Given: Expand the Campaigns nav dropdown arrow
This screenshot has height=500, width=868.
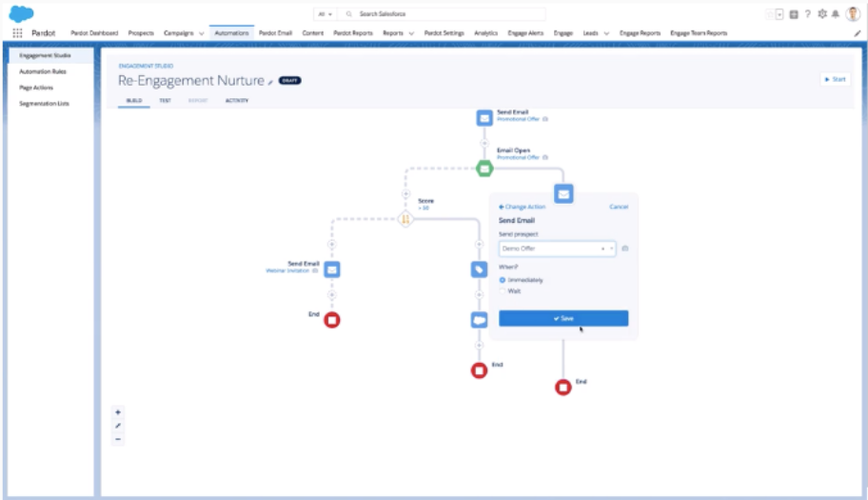Looking at the screenshot, I should tap(201, 33).
